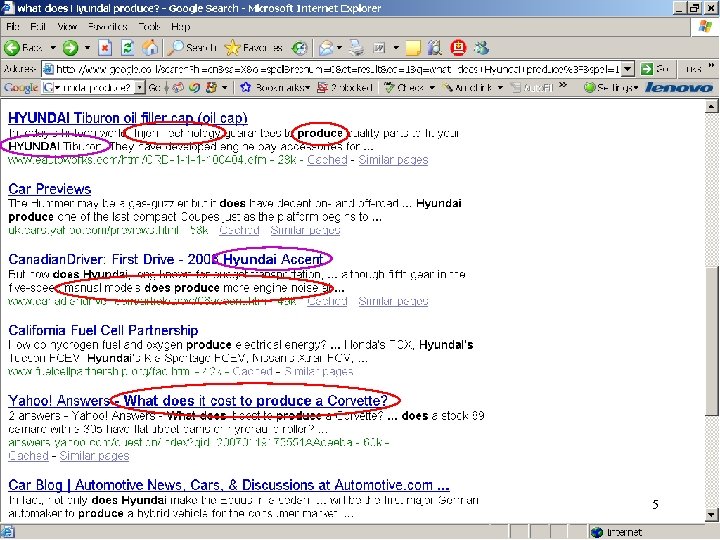Screen dimensions: 720x540
Task: Open the Forward button history dropdown arrow
Action: point(87,47)
